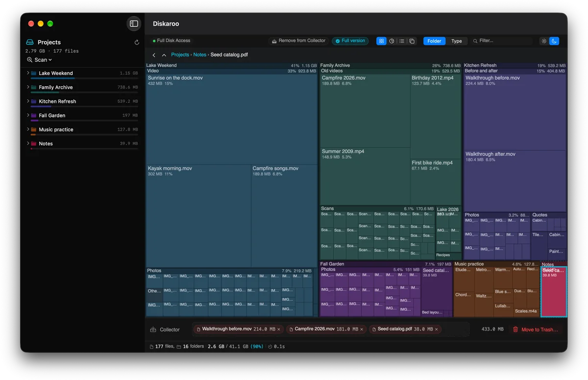Switch to treemap grid view
Viewport: 588px width, 380px height.
pos(381,41)
